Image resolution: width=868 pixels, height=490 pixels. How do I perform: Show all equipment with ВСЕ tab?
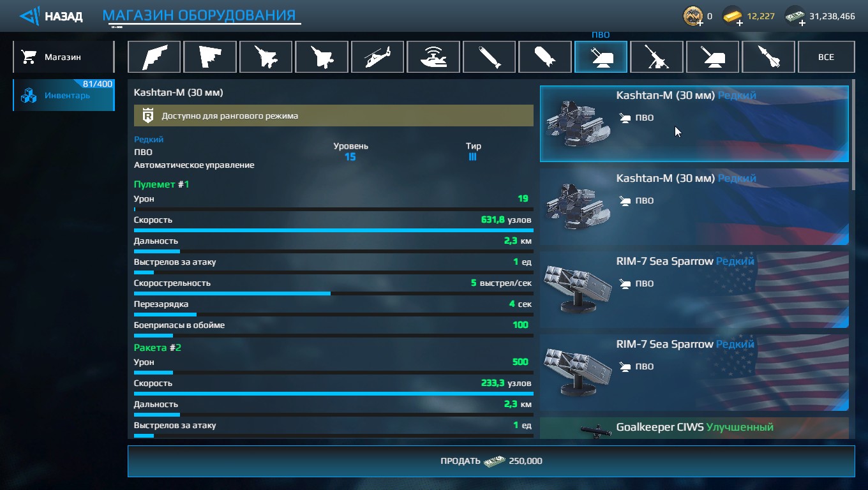(826, 57)
